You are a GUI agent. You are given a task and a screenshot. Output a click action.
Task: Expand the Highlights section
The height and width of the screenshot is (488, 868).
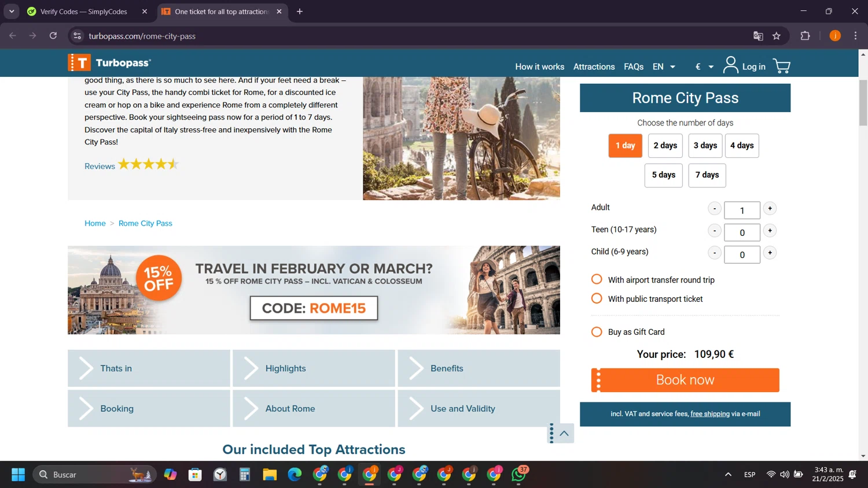pos(314,368)
